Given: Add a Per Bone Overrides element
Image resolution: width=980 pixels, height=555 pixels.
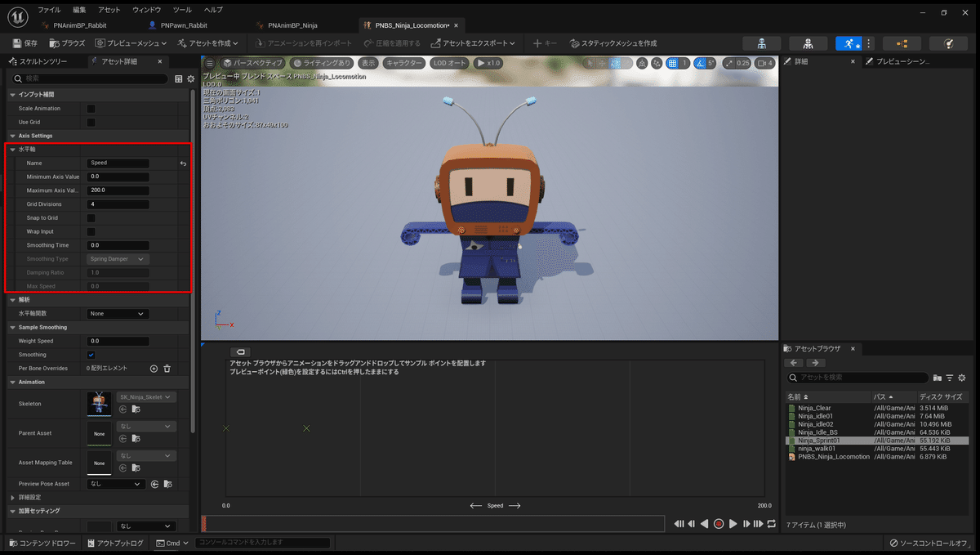Looking at the screenshot, I should point(154,369).
